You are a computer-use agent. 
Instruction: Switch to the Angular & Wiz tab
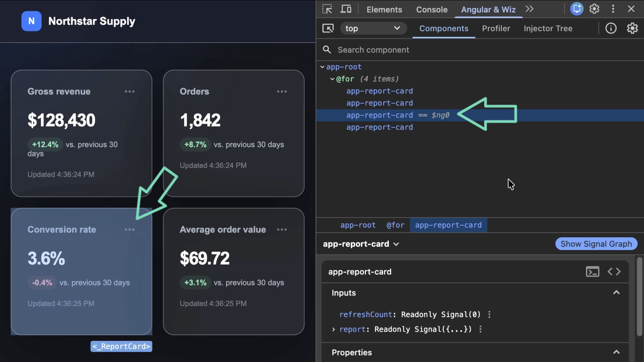[x=488, y=10]
